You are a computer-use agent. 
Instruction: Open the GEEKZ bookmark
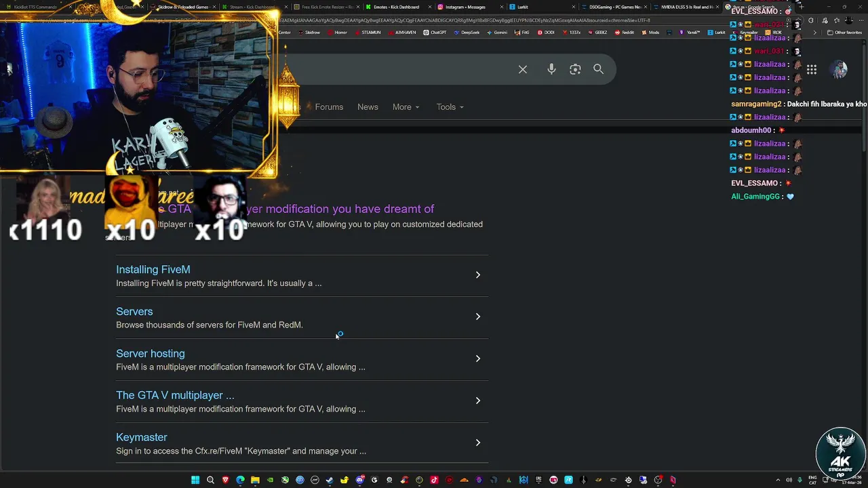597,33
